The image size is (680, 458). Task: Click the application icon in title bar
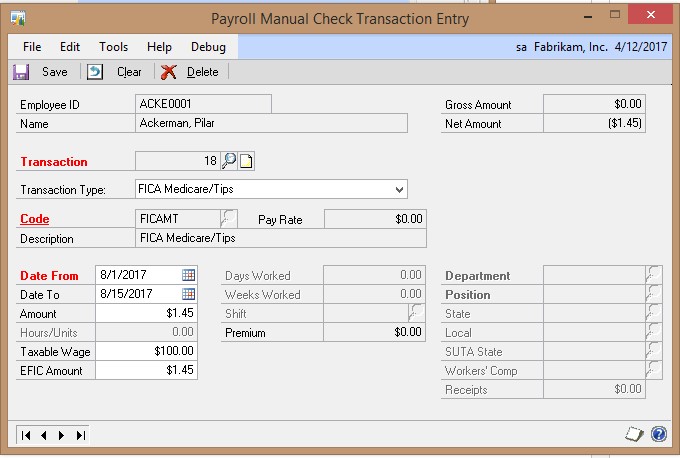[18, 19]
